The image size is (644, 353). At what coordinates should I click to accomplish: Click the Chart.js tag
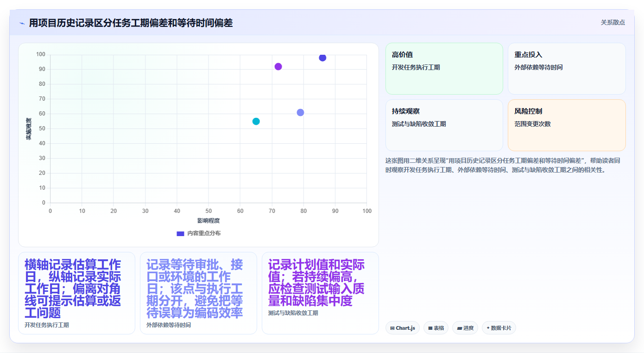(403, 328)
